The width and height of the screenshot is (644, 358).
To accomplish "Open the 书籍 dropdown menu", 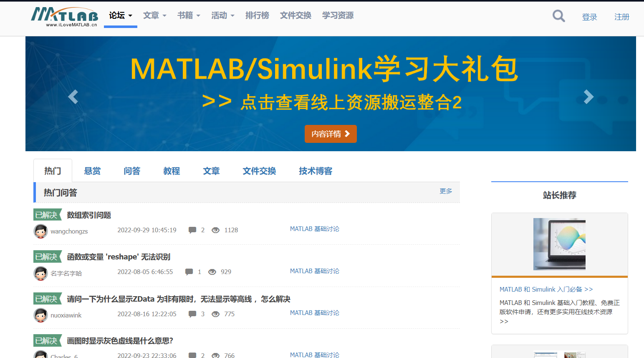I will click(x=189, y=15).
